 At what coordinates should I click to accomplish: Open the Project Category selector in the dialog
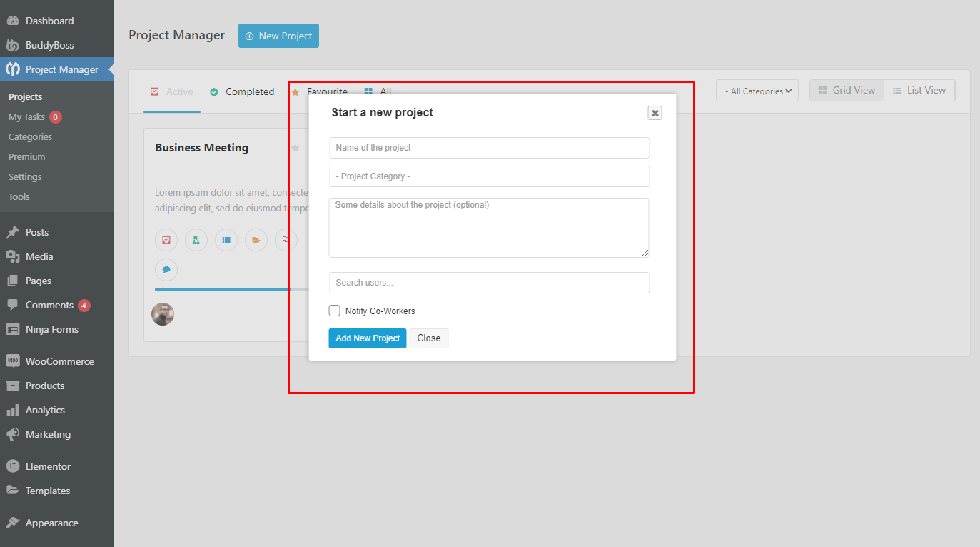click(489, 176)
